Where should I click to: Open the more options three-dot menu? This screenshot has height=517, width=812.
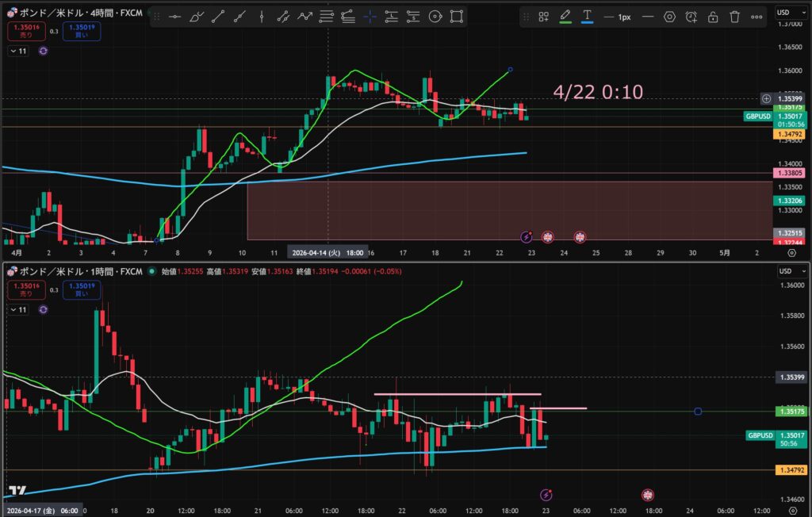point(756,17)
